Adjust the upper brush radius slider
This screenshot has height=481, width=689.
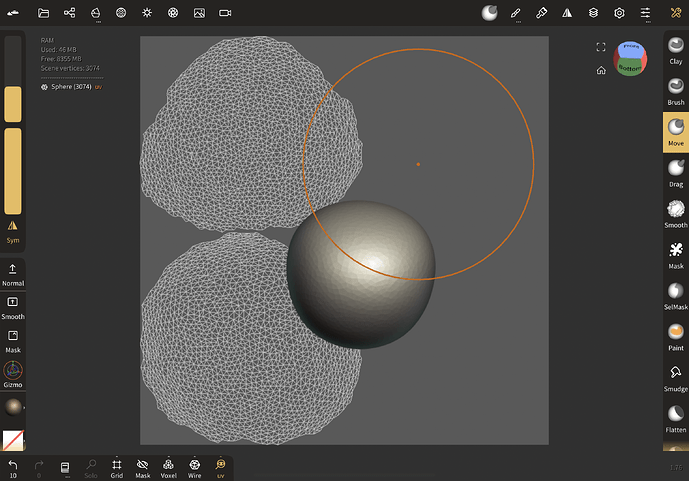(x=13, y=79)
